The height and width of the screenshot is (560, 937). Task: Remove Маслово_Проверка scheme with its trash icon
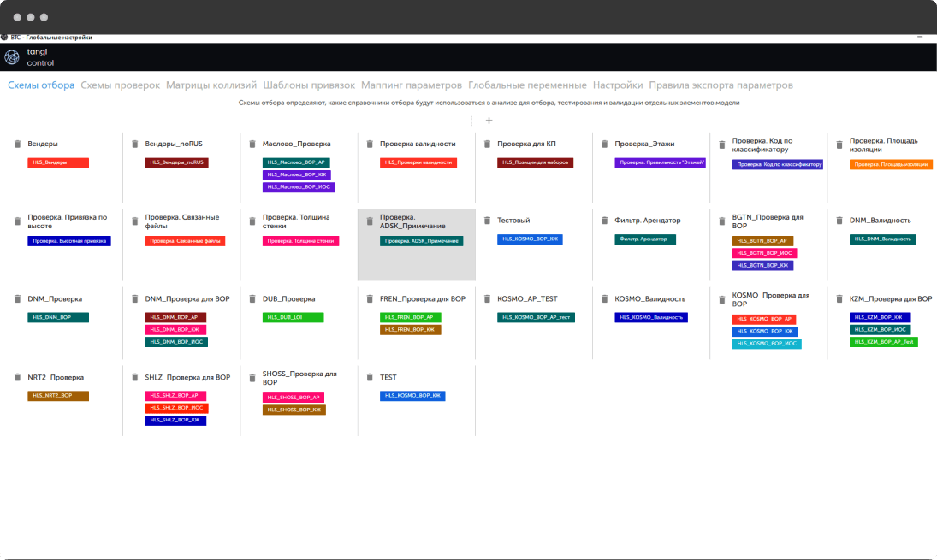[x=252, y=144]
